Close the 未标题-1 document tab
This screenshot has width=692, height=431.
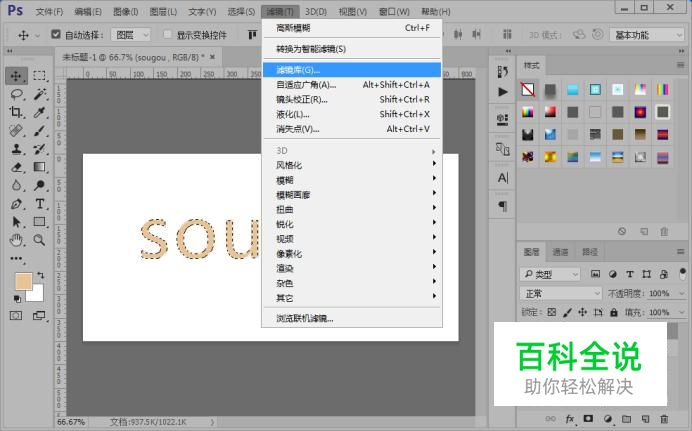tap(213, 57)
